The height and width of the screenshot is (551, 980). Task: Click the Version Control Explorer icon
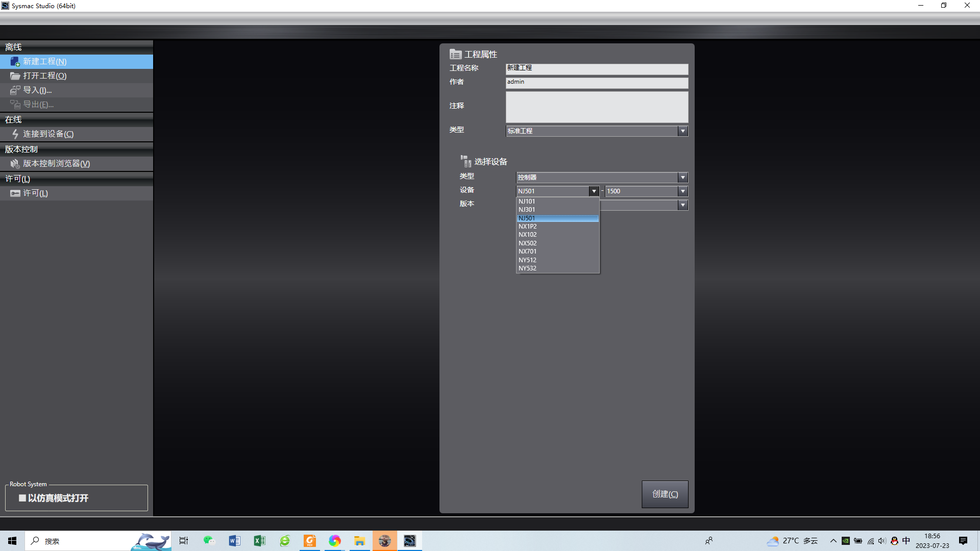(15, 164)
